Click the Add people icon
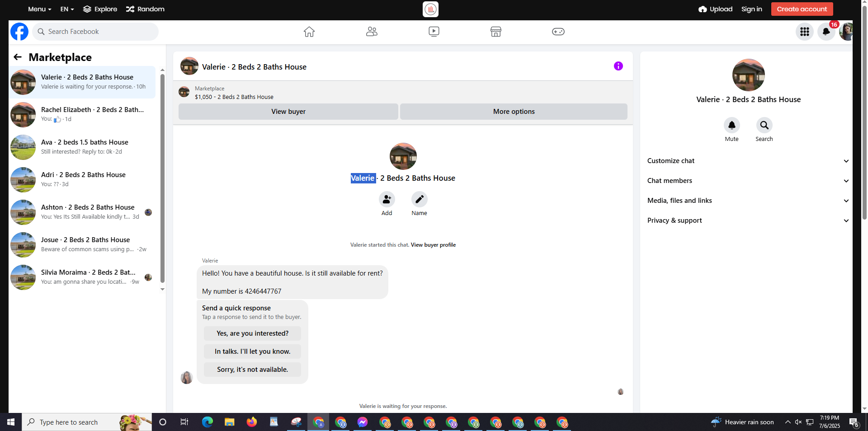The image size is (868, 431). click(x=387, y=199)
